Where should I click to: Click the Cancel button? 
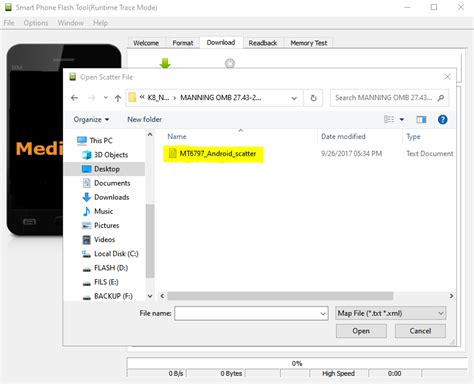(x=420, y=331)
